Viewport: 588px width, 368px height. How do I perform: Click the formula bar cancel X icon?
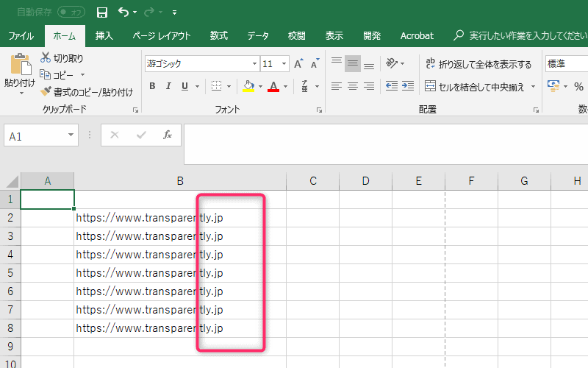(115, 135)
